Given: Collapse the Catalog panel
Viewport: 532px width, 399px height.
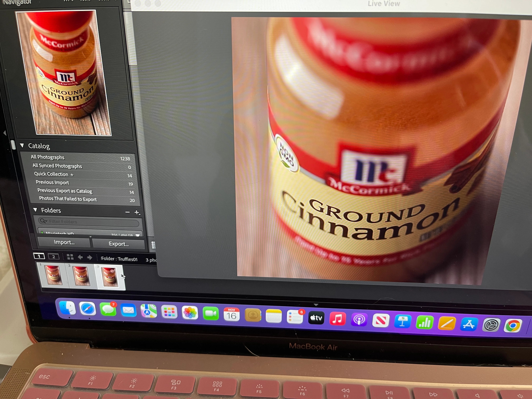Looking at the screenshot, I should 22,146.
